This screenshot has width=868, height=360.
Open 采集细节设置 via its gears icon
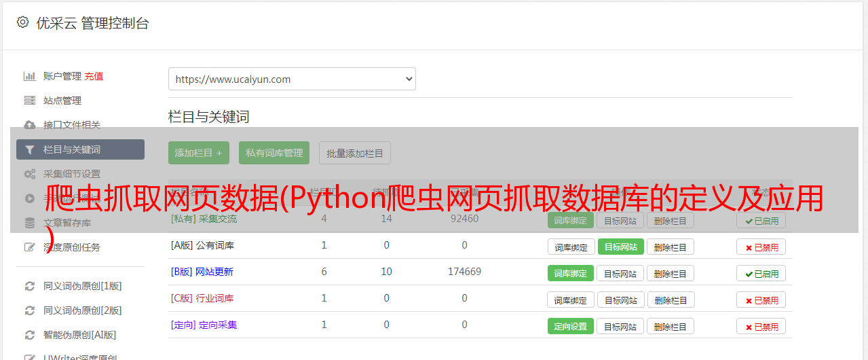pyautogui.click(x=29, y=174)
